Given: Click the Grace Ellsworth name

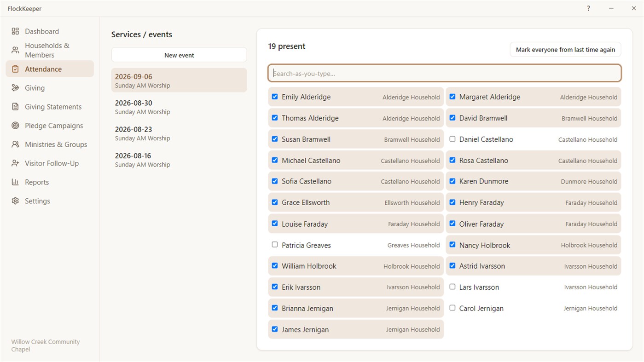Looking at the screenshot, I should pos(306,202).
